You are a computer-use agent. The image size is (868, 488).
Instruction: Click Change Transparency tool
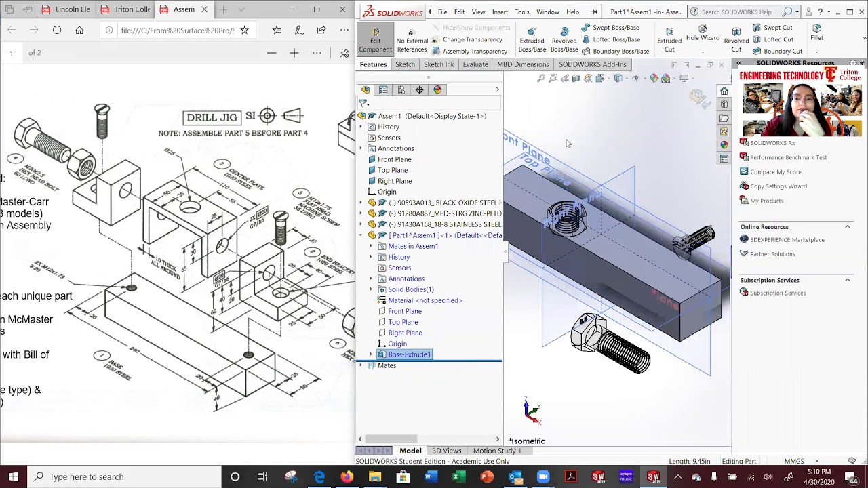pos(467,39)
